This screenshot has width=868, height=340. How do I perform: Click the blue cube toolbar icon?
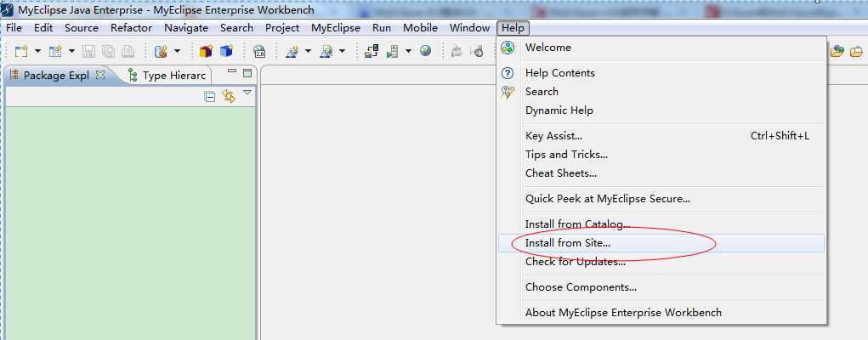tap(226, 52)
